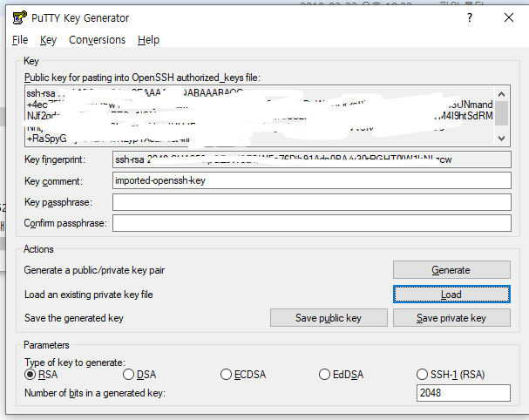The height and width of the screenshot is (420, 529).
Task: Open the Help menu
Action: click(148, 40)
